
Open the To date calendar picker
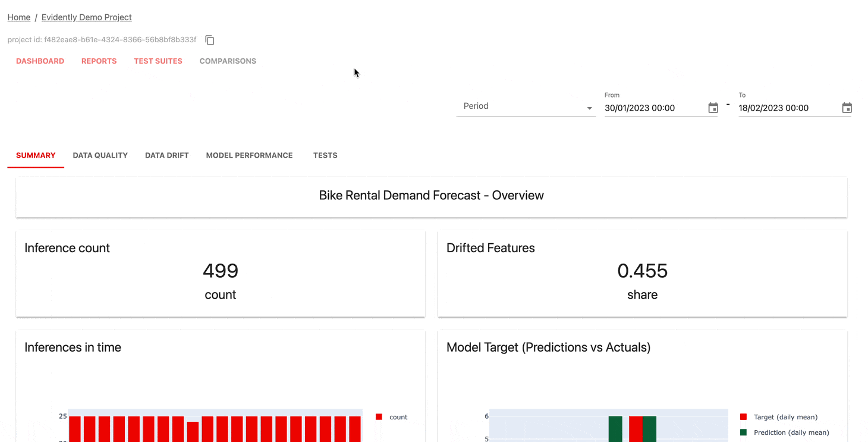(847, 108)
